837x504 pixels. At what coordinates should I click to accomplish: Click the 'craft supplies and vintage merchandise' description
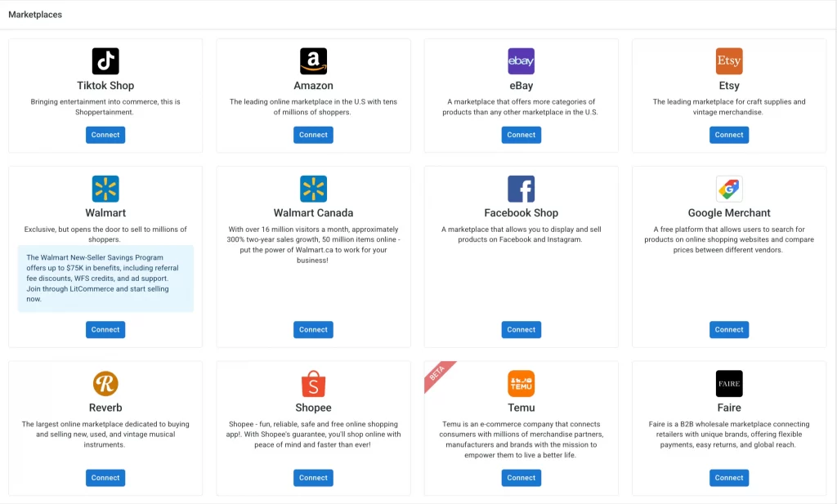click(729, 107)
